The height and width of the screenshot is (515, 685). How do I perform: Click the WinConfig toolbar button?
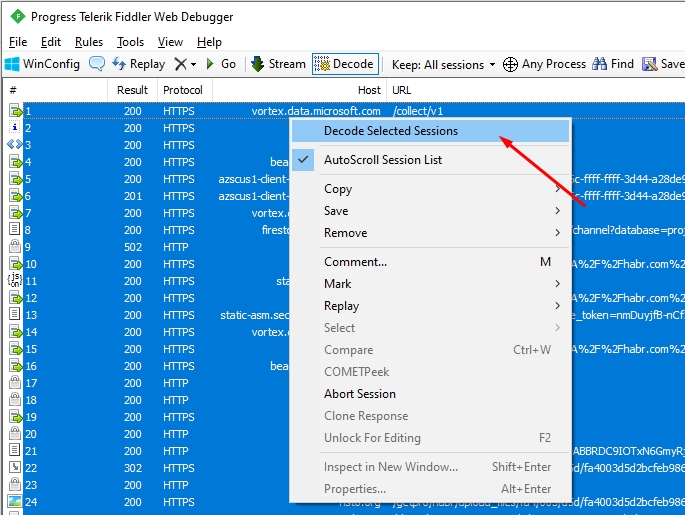pyautogui.click(x=42, y=64)
